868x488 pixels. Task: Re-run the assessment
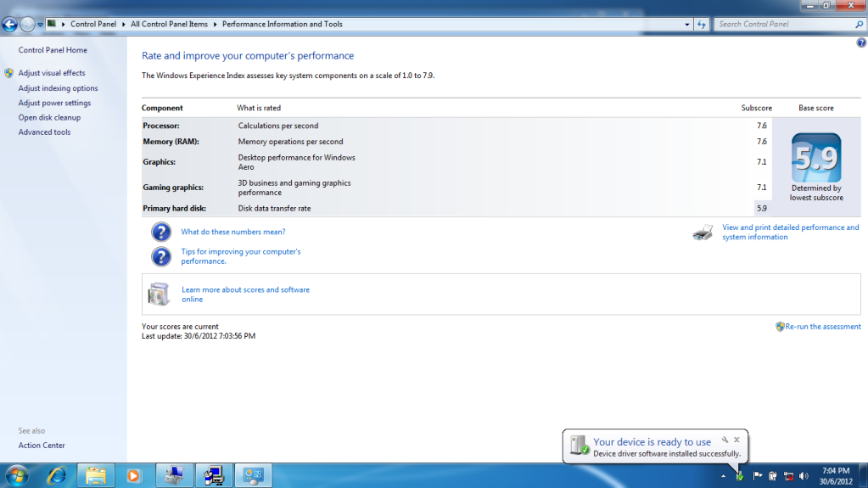[823, 327]
